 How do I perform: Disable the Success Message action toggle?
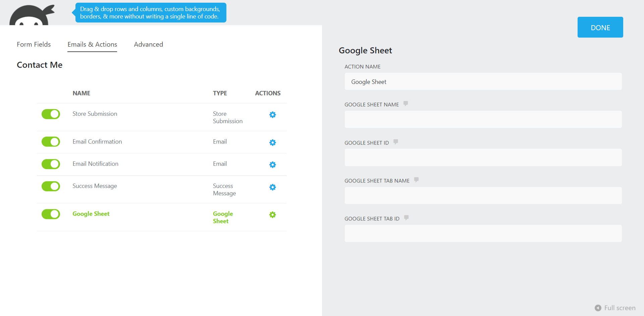pyautogui.click(x=51, y=186)
